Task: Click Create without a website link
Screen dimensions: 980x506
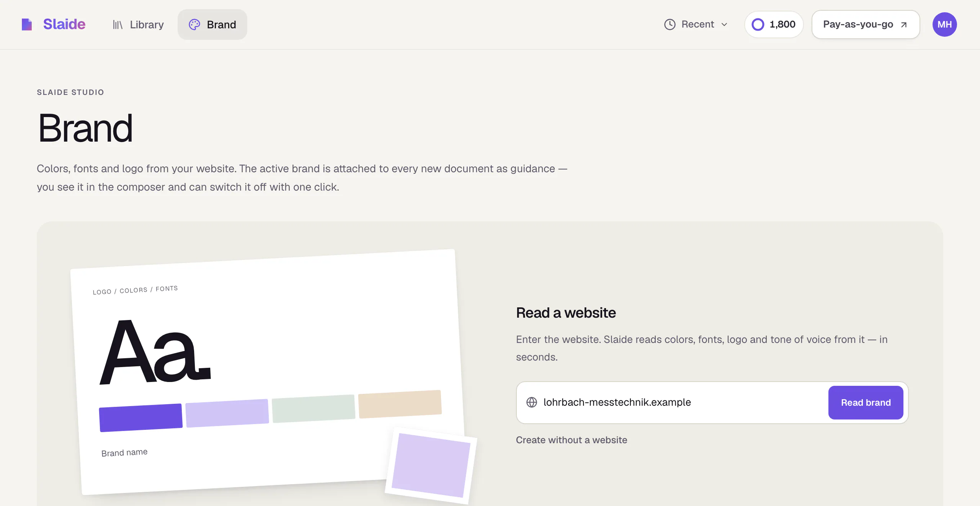Action: tap(572, 440)
